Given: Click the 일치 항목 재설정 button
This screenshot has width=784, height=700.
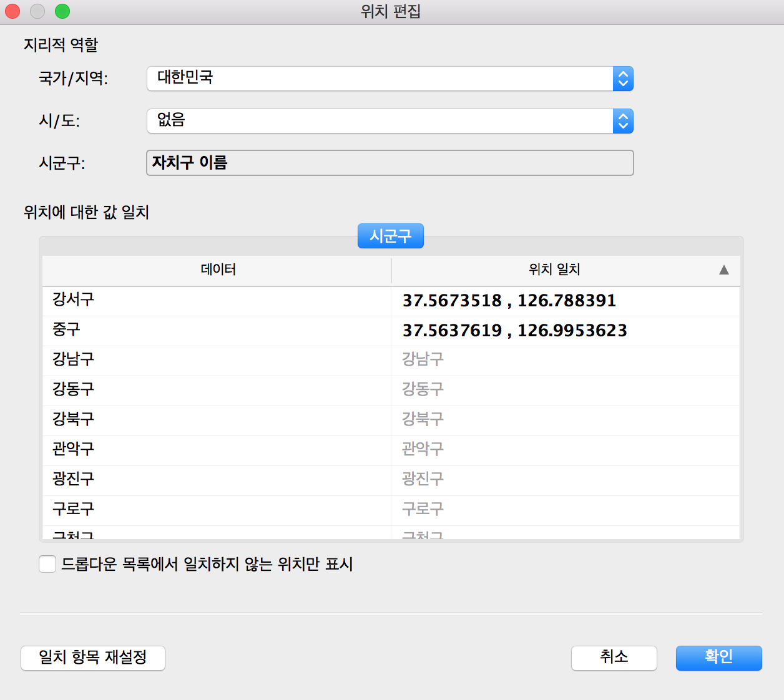Looking at the screenshot, I should (93, 658).
